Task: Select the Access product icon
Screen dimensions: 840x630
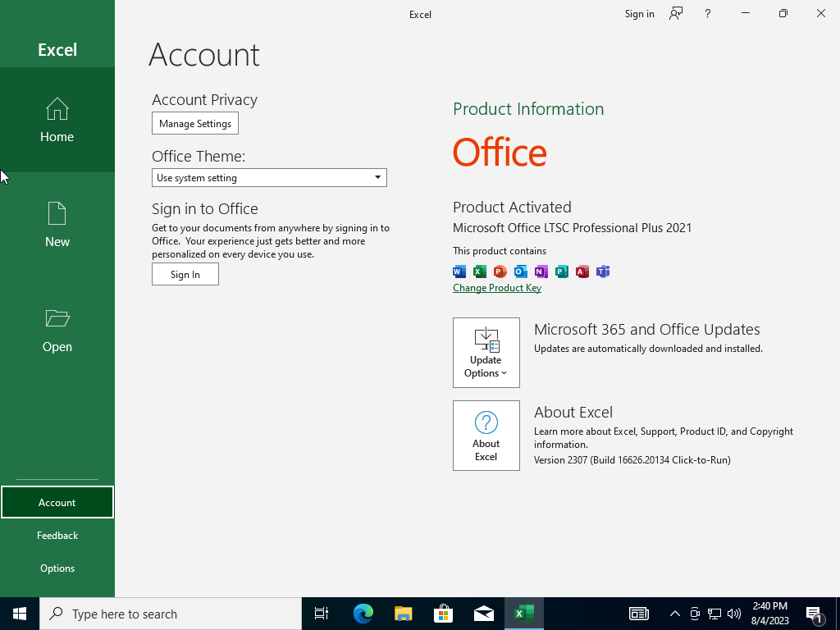Action: click(x=582, y=272)
